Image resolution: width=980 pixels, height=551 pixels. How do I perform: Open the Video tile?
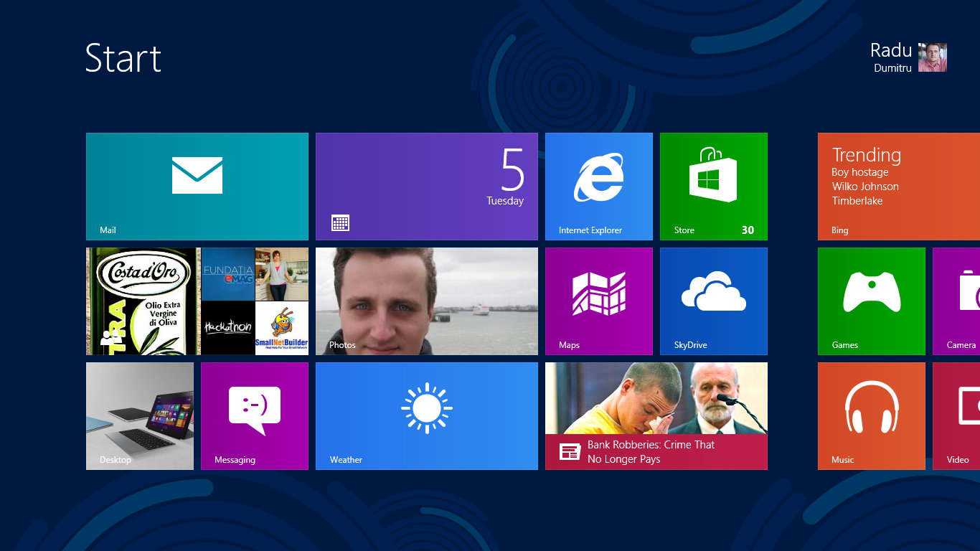956,416
